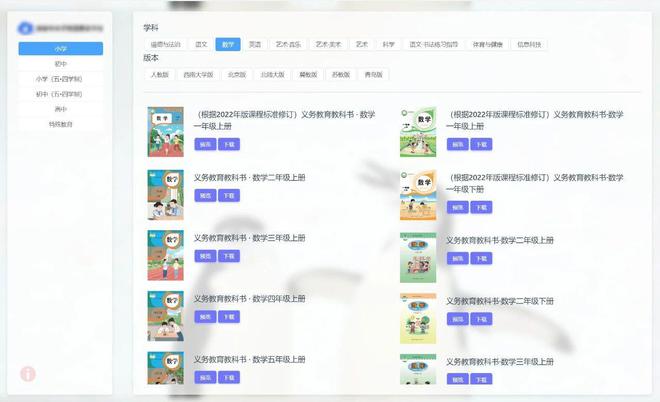The height and width of the screenshot is (402, 660).
Task: Download the 数学四年级上册 textbook
Action: pos(229,317)
